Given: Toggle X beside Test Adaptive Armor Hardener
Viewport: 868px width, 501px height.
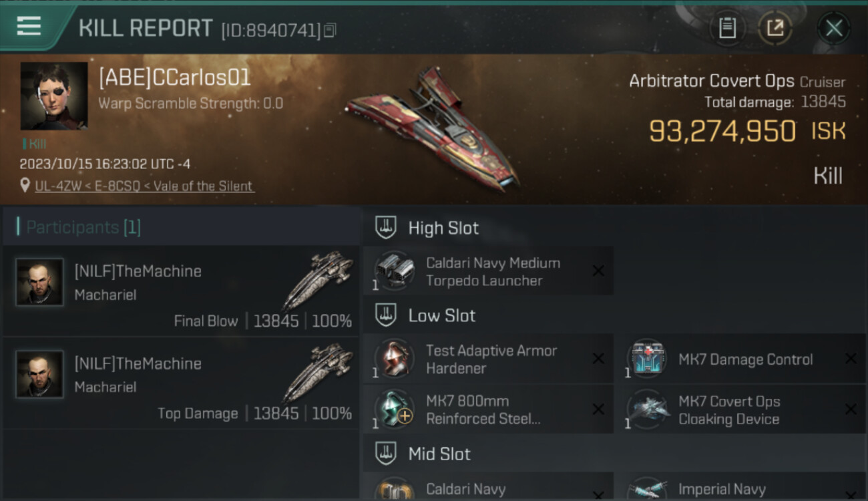Looking at the screenshot, I should click(598, 359).
